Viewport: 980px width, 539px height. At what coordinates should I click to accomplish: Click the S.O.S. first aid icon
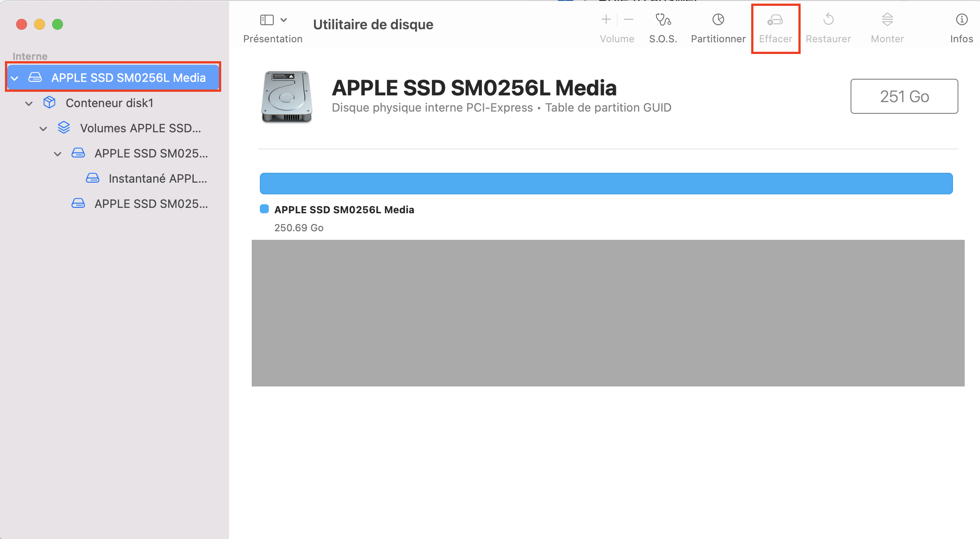663,20
